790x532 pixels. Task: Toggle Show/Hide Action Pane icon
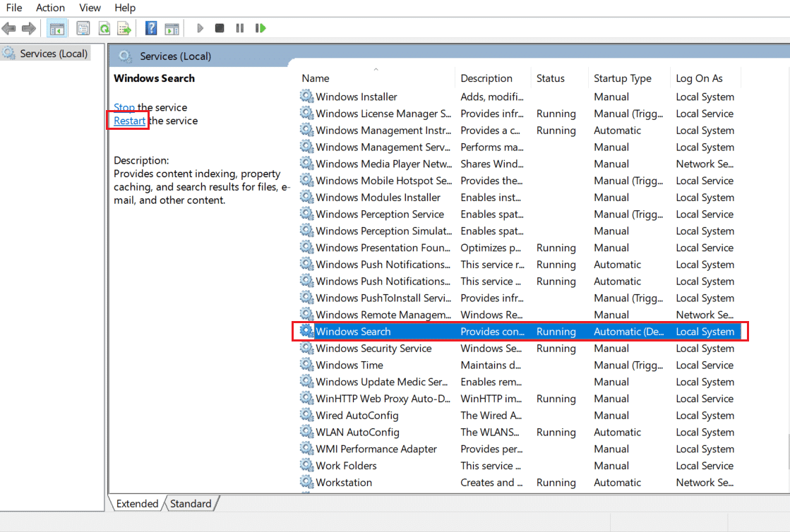click(x=172, y=29)
